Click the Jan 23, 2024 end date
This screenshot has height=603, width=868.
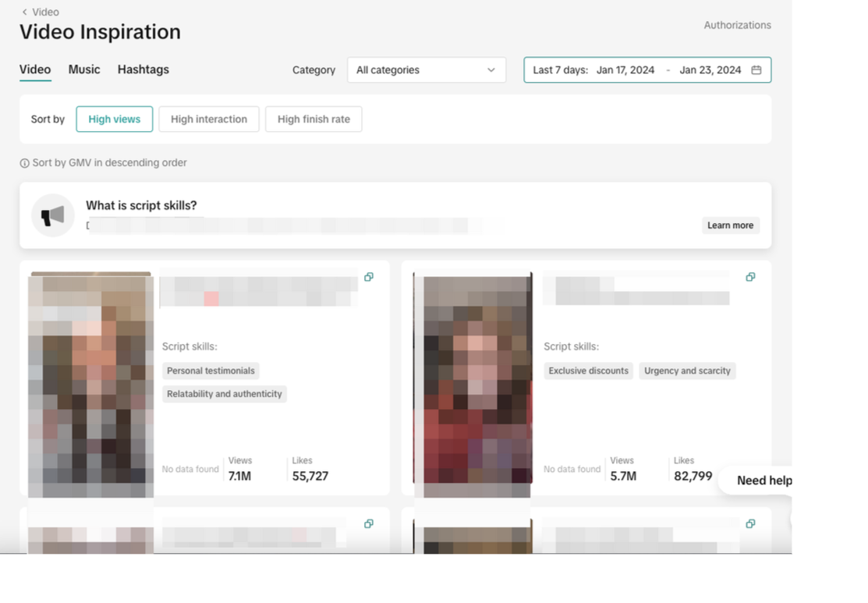(x=710, y=70)
